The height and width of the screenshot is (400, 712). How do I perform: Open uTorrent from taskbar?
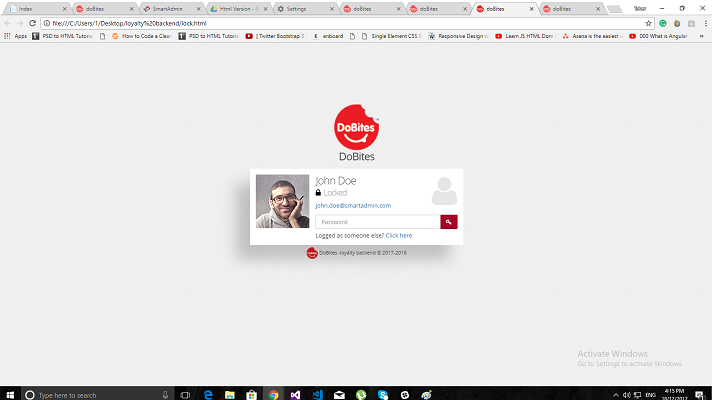tap(361, 395)
